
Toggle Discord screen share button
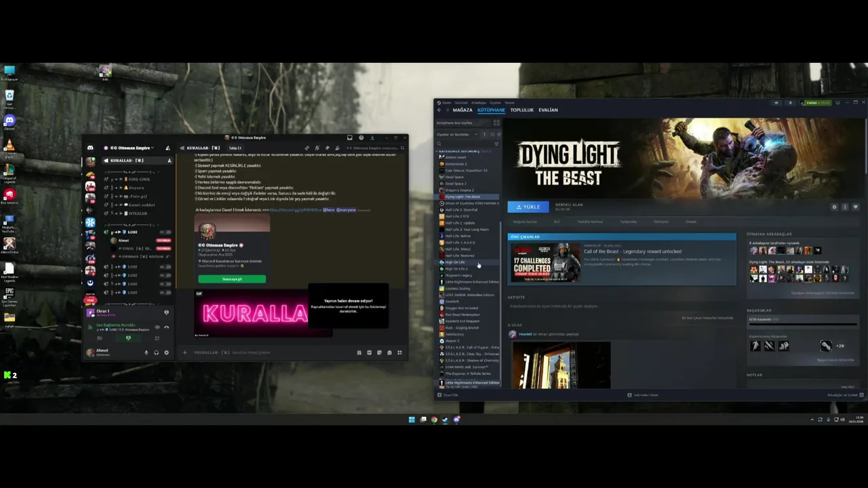tap(128, 338)
